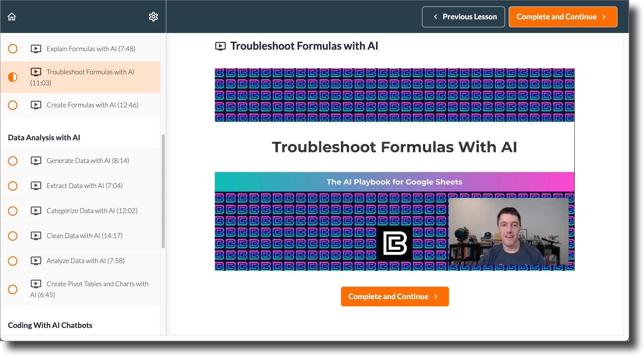Click the presenter webcam inset in video
The image size is (644, 356).
tap(508, 231)
